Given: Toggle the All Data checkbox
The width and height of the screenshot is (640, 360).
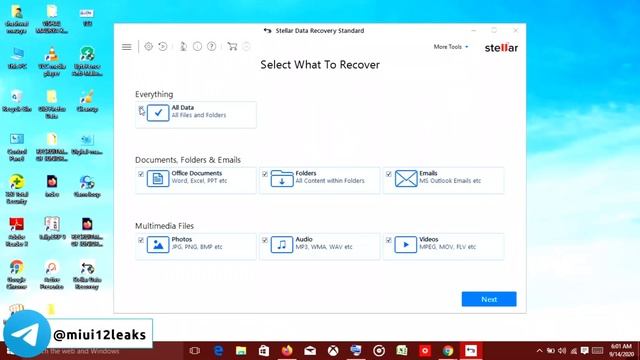Looking at the screenshot, I should pos(141,109).
